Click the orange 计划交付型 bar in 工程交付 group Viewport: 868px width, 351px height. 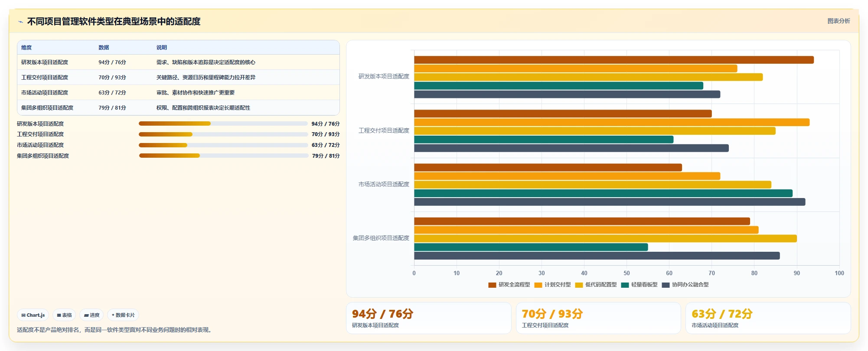click(612, 122)
